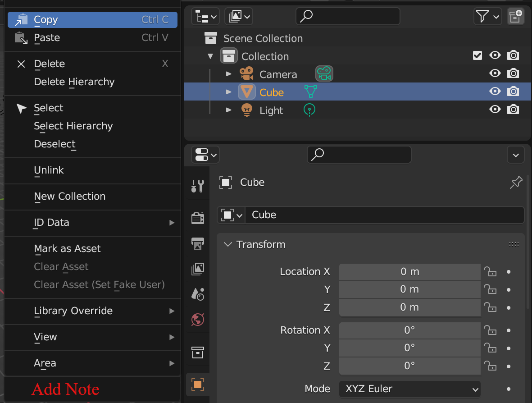This screenshot has width=532, height=403.
Task: Disable Collection in renders
Action: [513, 55]
